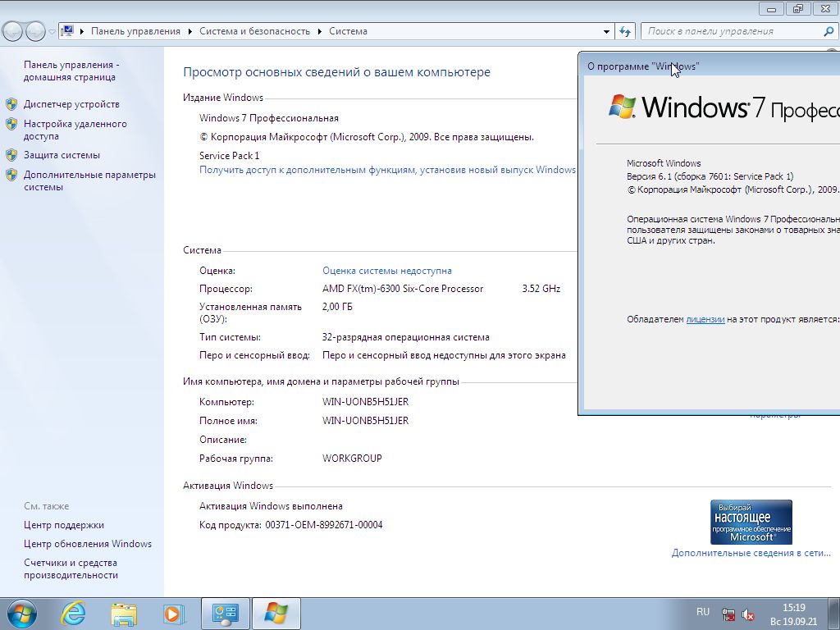The height and width of the screenshot is (630, 840).
Task: Click the RU language indicator
Action: point(703,612)
